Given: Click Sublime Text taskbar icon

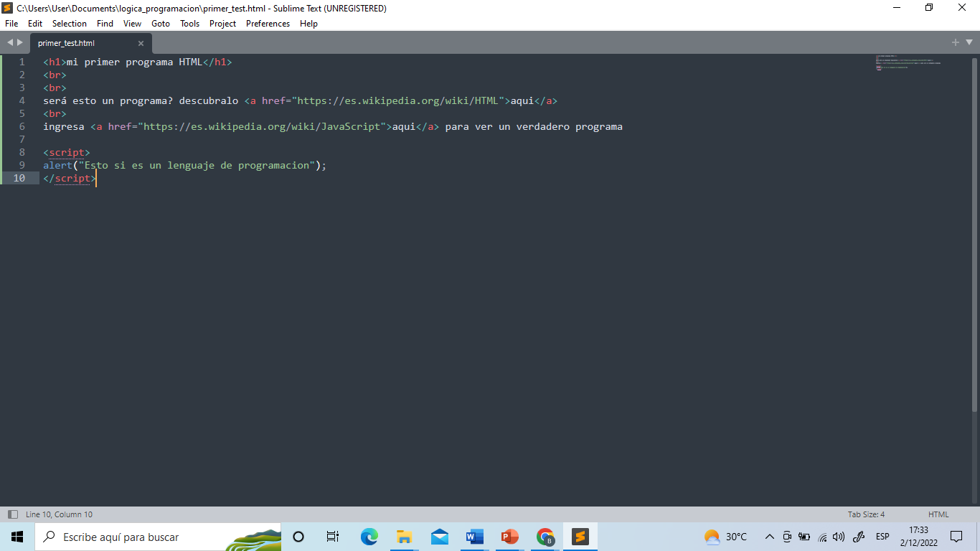Looking at the screenshot, I should [580, 537].
